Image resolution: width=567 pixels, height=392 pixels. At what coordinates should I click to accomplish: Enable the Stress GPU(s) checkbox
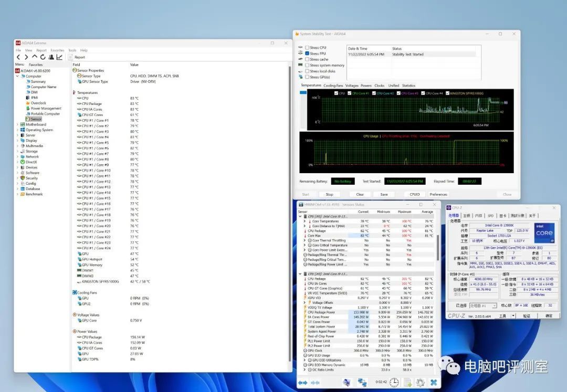tap(307, 77)
